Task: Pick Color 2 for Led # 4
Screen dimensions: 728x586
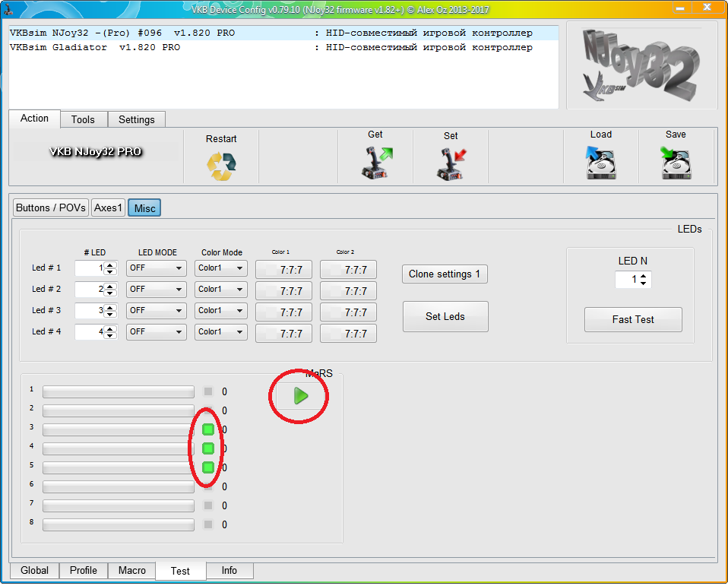Action: point(348,334)
